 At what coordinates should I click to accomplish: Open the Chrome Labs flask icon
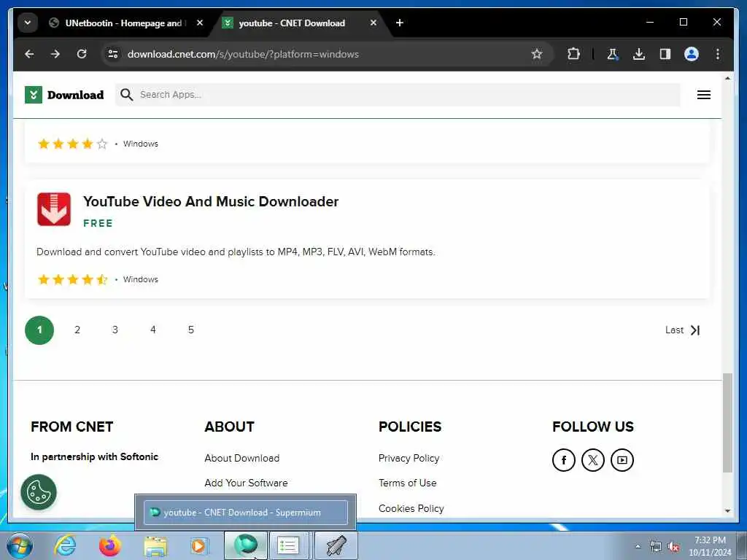coord(613,54)
